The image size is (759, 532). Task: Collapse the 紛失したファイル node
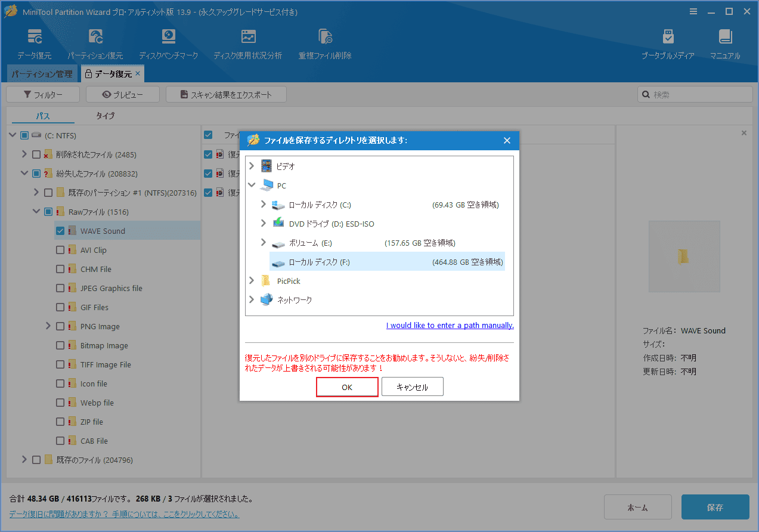click(24, 174)
